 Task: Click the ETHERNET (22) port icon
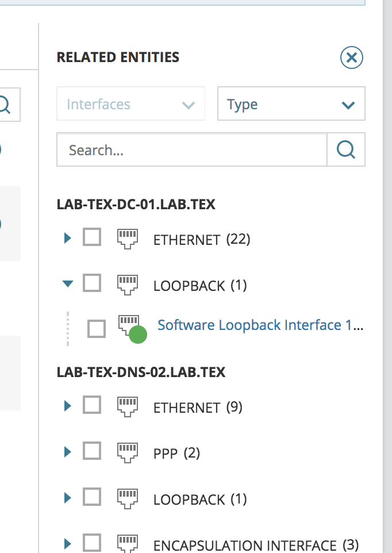pyautogui.click(x=128, y=238)
